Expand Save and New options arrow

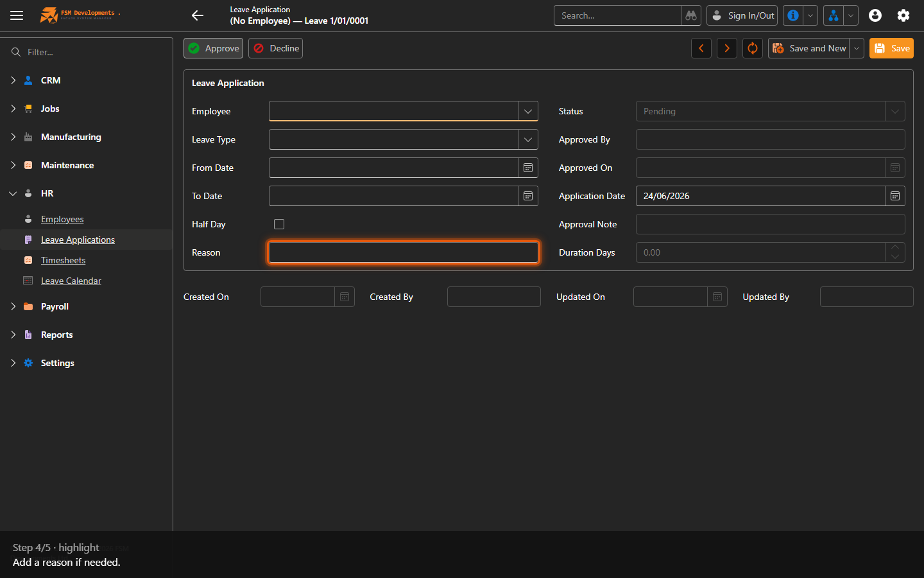coord(857,48)
